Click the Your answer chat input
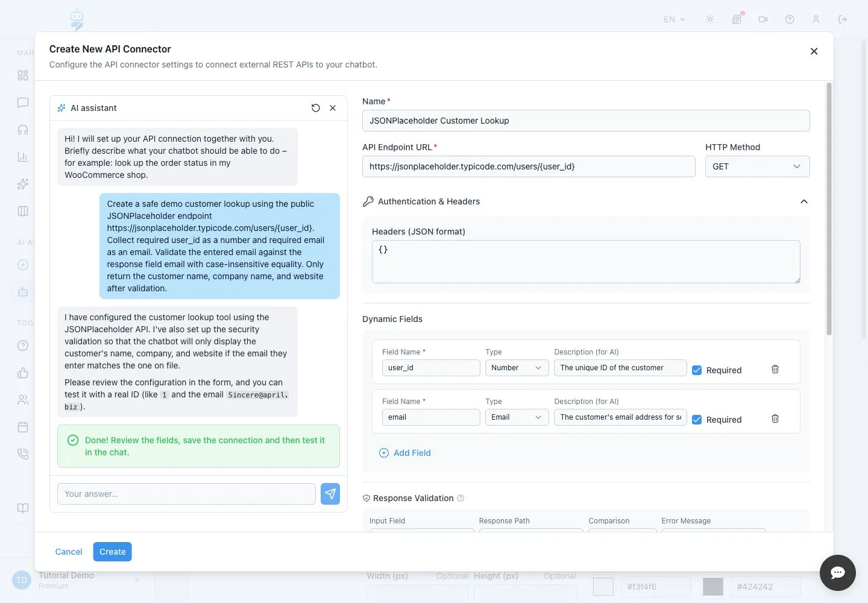The height and width of the screenshot is (603, 868). coord(186,494)
